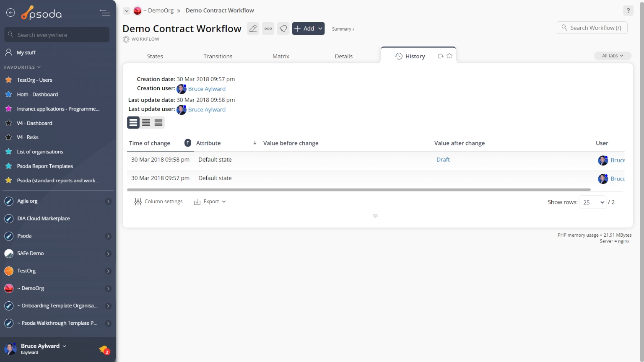Open the more actions ellipsis button
The width and height of the screenshot is (644, 362).
[x=268, y=28]
